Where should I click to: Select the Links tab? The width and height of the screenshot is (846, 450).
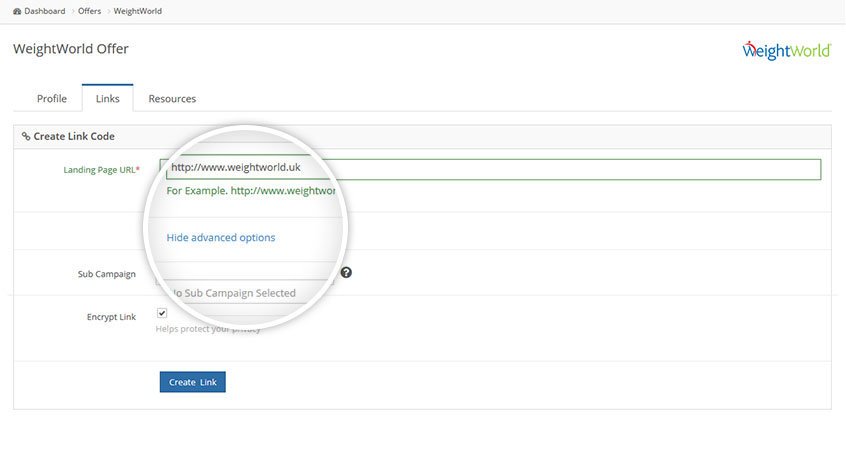[x=107, y=99]
